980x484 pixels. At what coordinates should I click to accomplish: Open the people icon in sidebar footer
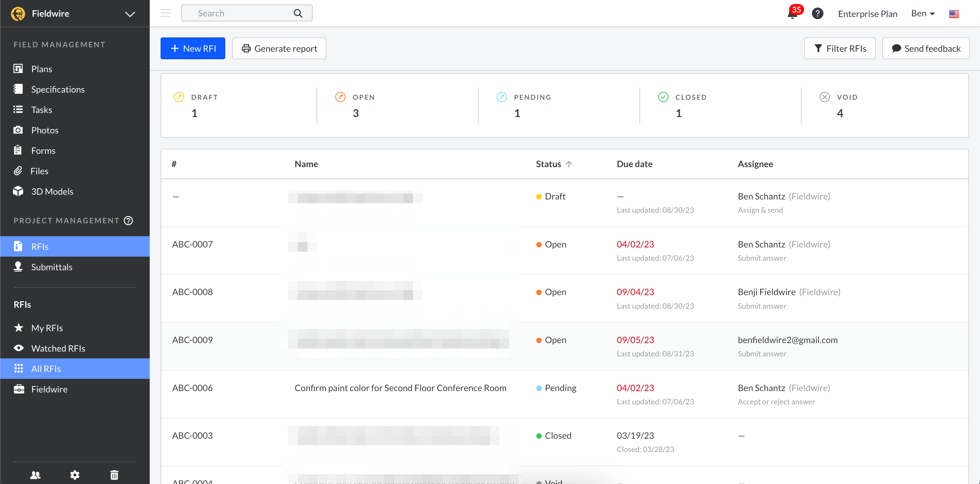click(35, 475)
